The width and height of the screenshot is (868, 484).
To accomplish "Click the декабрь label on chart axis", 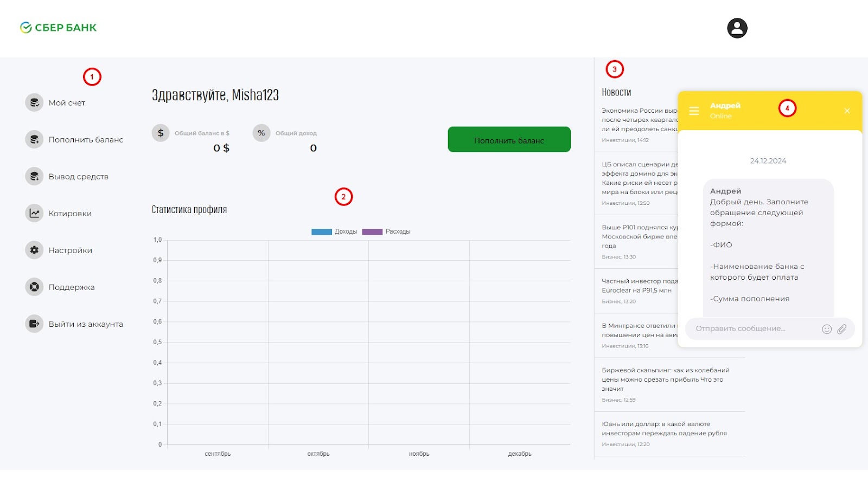I will tap(520, 454).
